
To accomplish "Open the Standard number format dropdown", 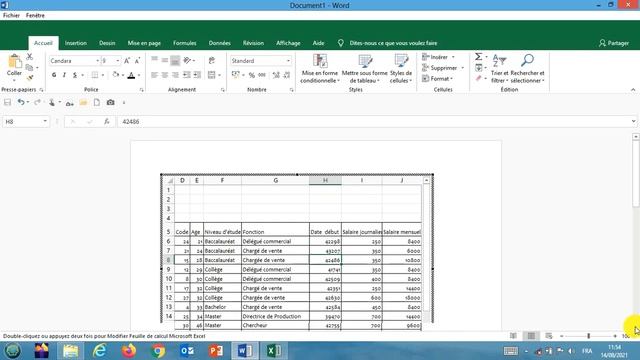I will pos(288,61).
